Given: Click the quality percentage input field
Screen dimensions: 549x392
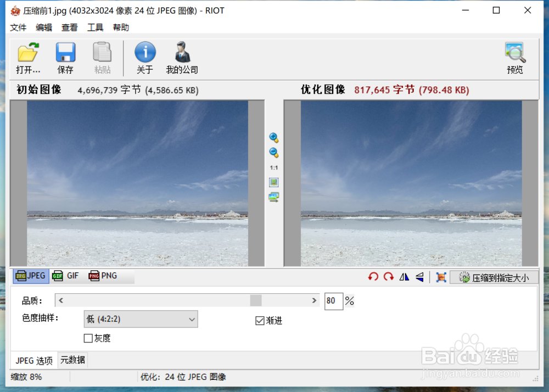Looking at the screenshot, I should click(x=334, y=301).
